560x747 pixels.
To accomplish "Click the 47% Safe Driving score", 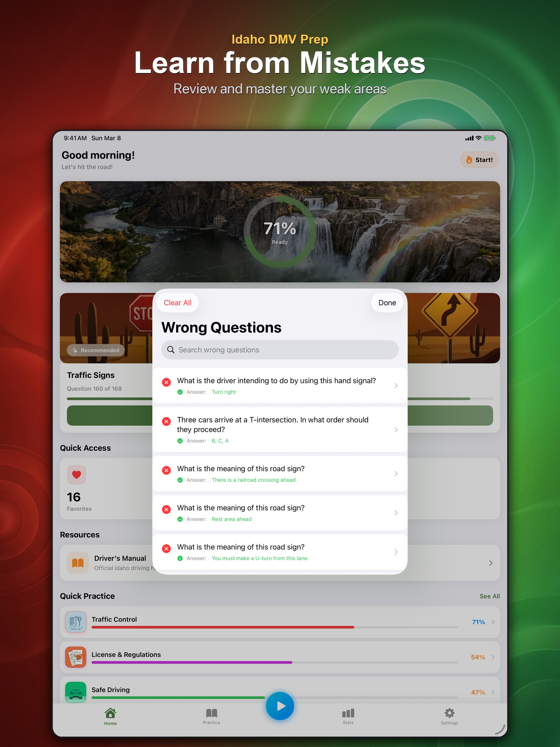I will tap(478, 692).
